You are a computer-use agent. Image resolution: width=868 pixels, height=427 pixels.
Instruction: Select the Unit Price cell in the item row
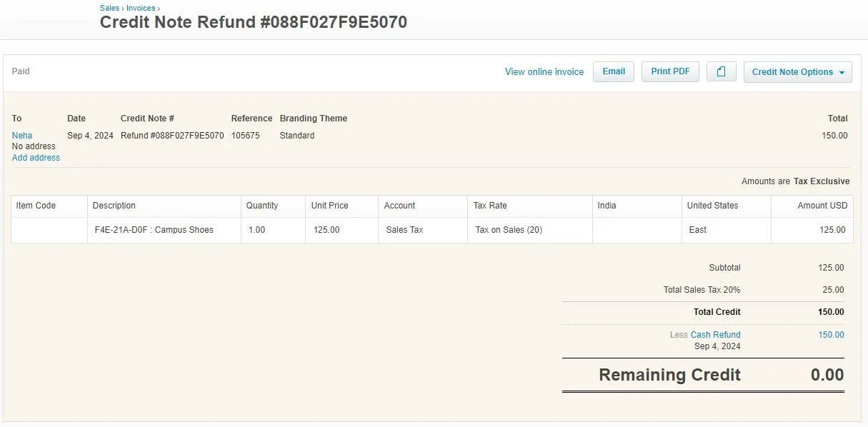tap(341, 230)
